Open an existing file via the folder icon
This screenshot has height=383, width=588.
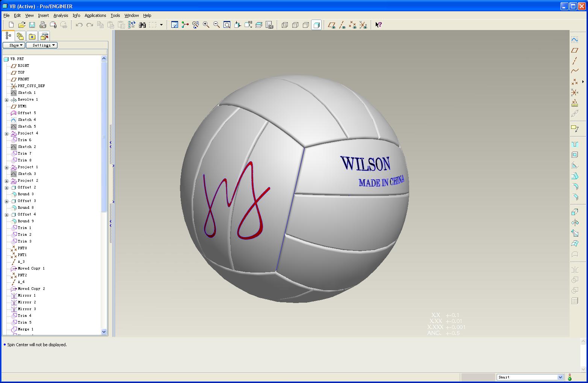click(22, 25)
